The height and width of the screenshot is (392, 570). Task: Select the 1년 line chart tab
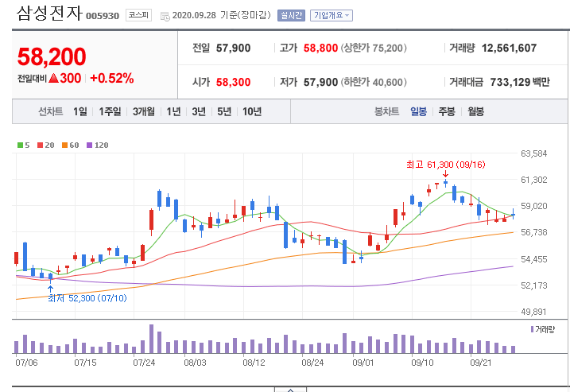(x=173, y=111)
